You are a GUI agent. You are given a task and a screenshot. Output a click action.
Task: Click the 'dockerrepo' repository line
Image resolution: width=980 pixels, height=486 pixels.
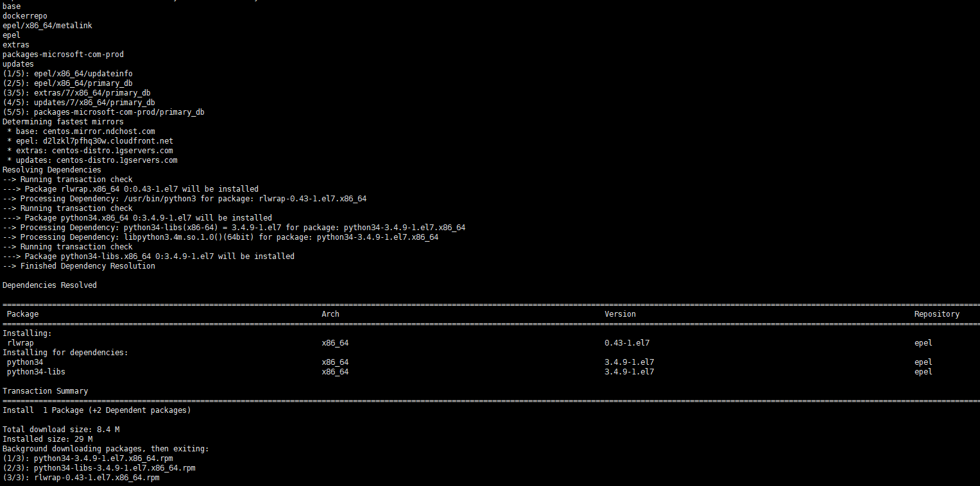tap(25, 16)
